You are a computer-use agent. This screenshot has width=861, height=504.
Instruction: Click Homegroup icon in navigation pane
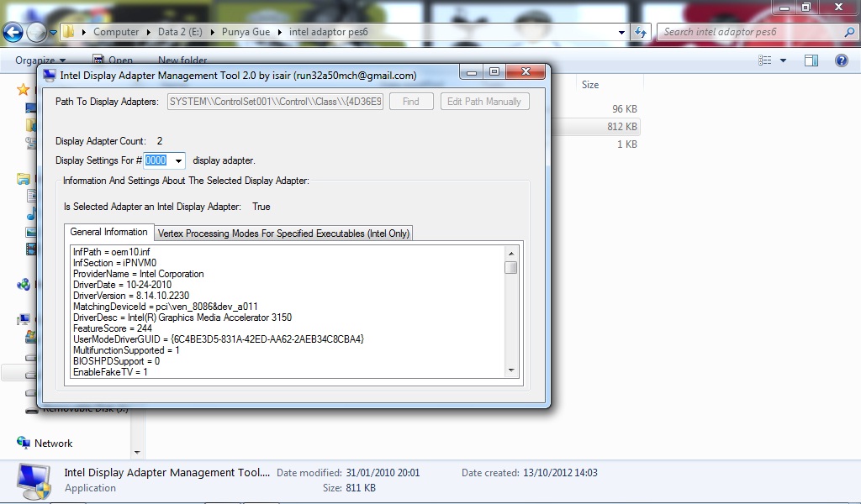[24, 284]
